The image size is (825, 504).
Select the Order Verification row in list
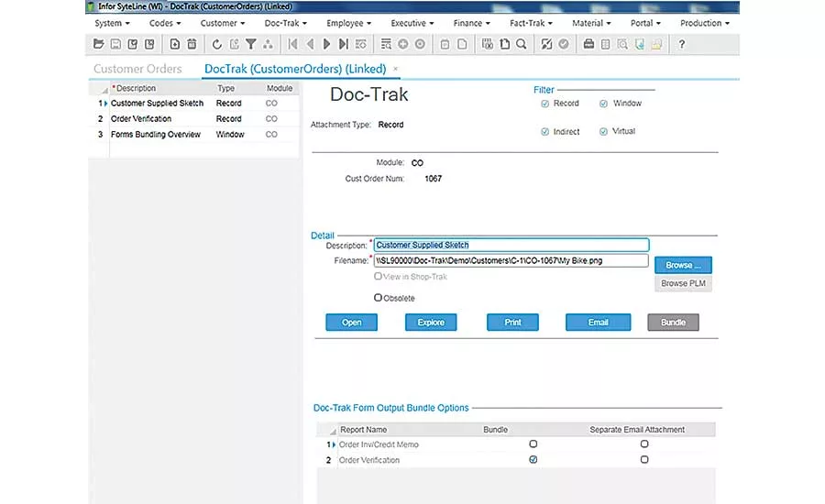[194, 119]
